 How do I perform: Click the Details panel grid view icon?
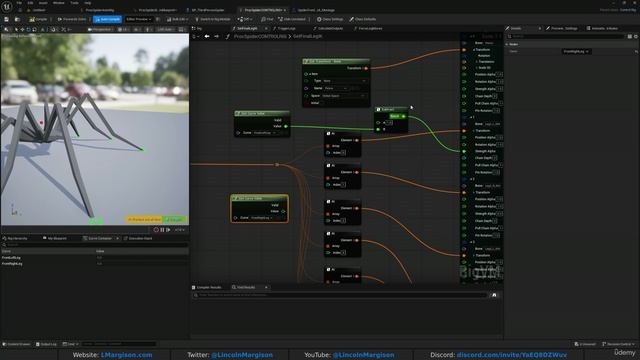click(x=630, y=36)
